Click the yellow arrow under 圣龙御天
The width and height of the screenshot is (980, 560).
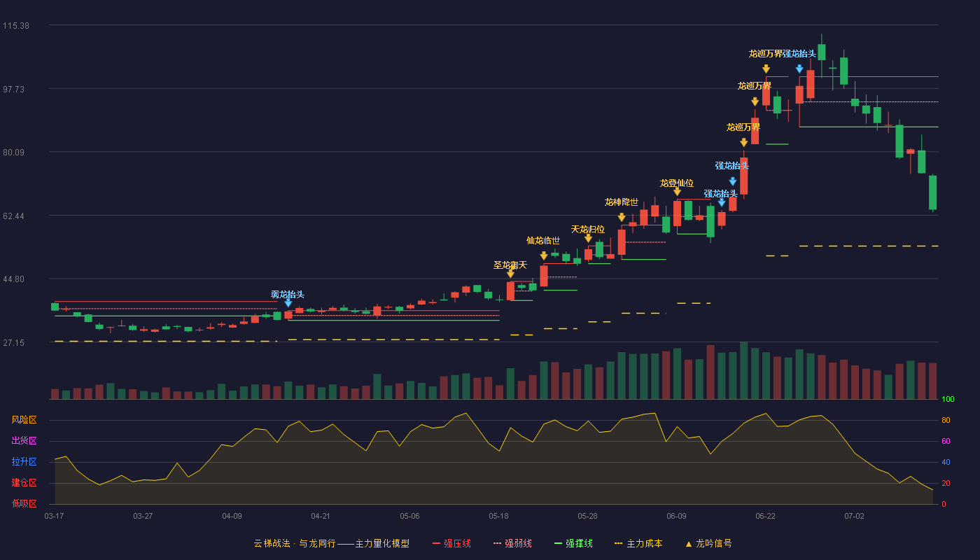[x=510, y=274]
